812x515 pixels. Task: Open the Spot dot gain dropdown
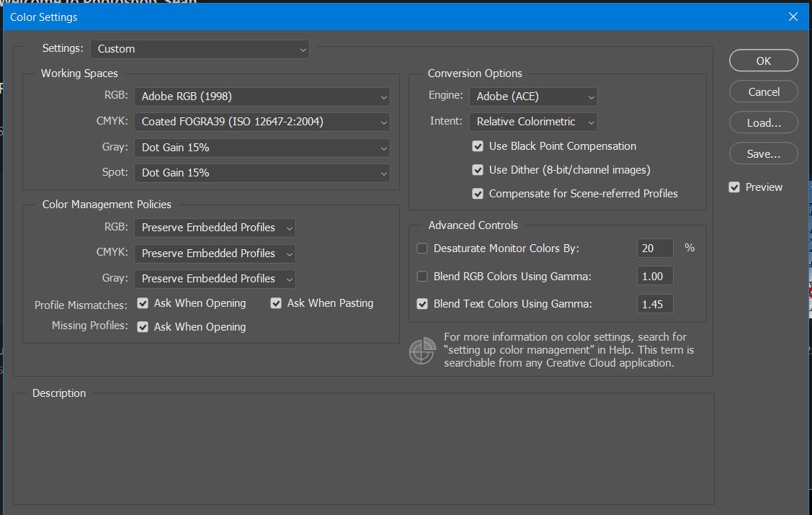coord(262,172)
